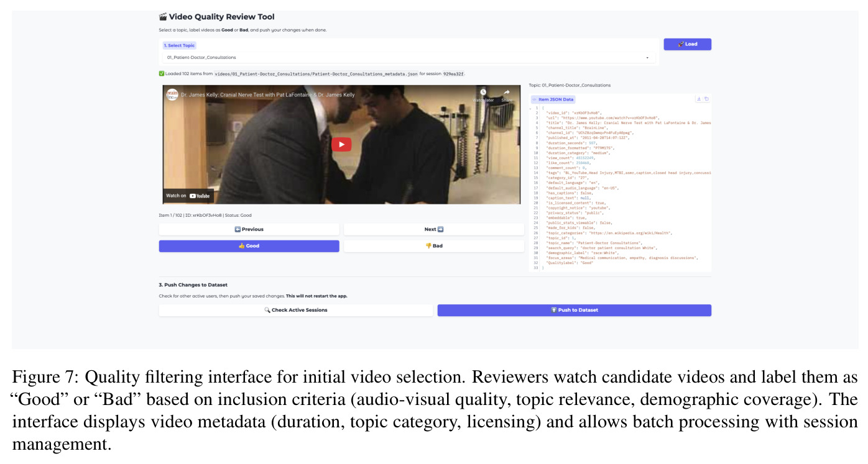This screenshot has height=464, width=868.
Task: Click the url line in JSON viewer
Action: coord(603,117)
